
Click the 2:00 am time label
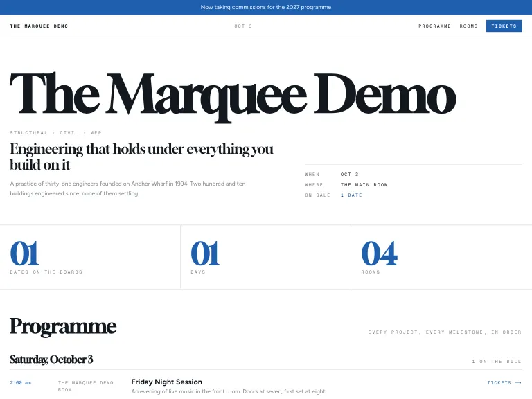(x=20, y=382)
